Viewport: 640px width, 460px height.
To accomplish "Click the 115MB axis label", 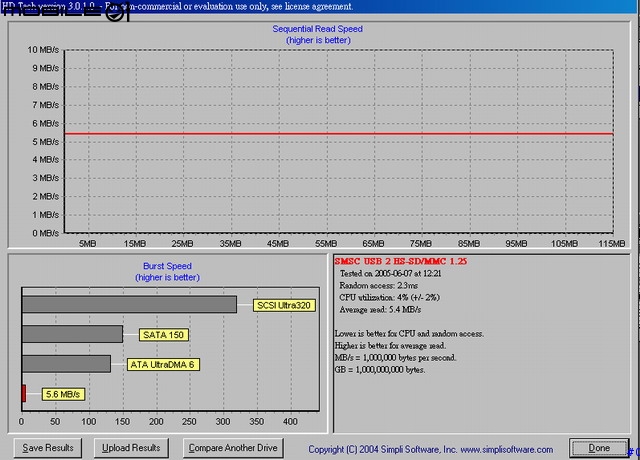I will coord(611,244).
